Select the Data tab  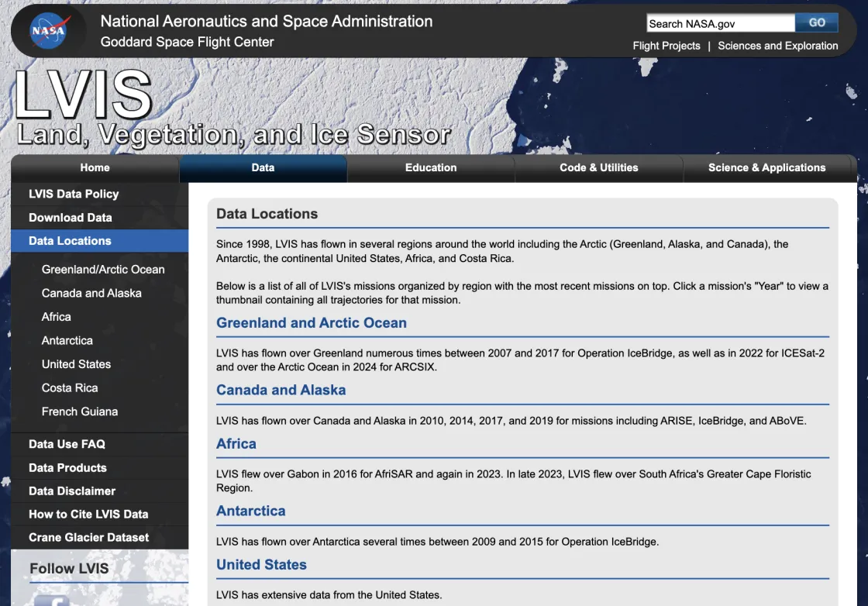263,167
